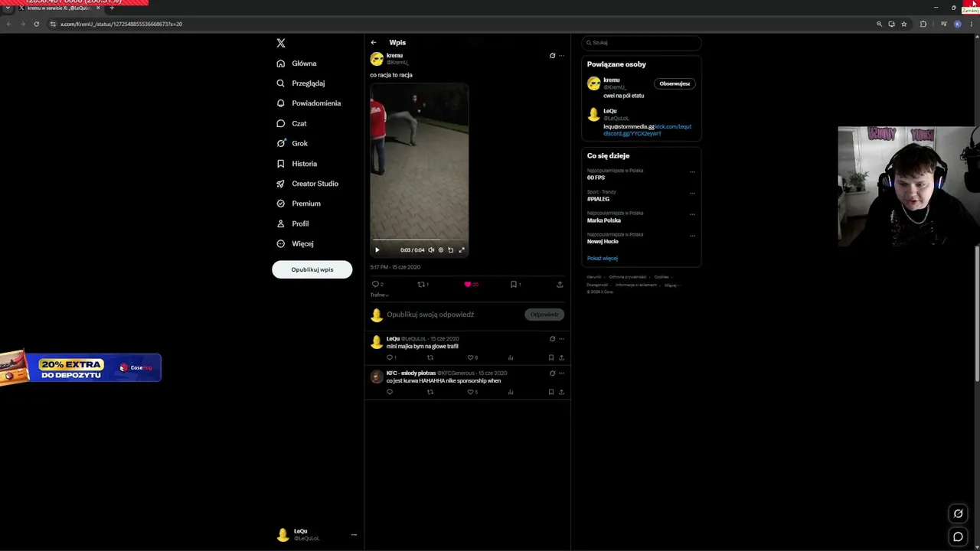
Task: Open options for the Marka Polska trend
Action: coord(692,214)
